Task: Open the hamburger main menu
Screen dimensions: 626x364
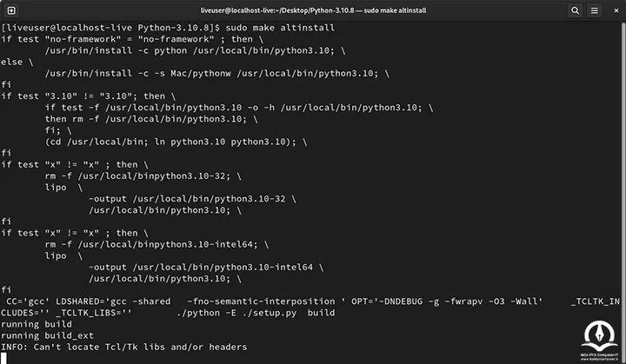Action: click(595, 10)
